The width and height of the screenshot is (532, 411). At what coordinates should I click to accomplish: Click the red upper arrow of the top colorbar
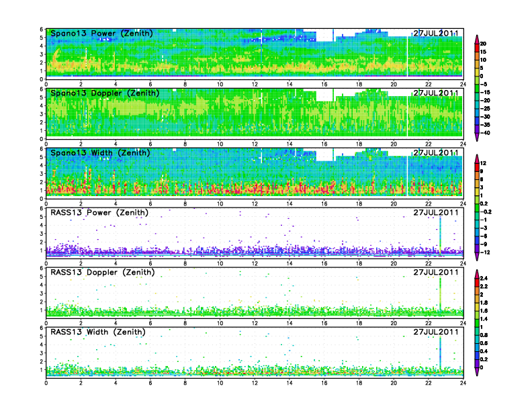[477, 39]
